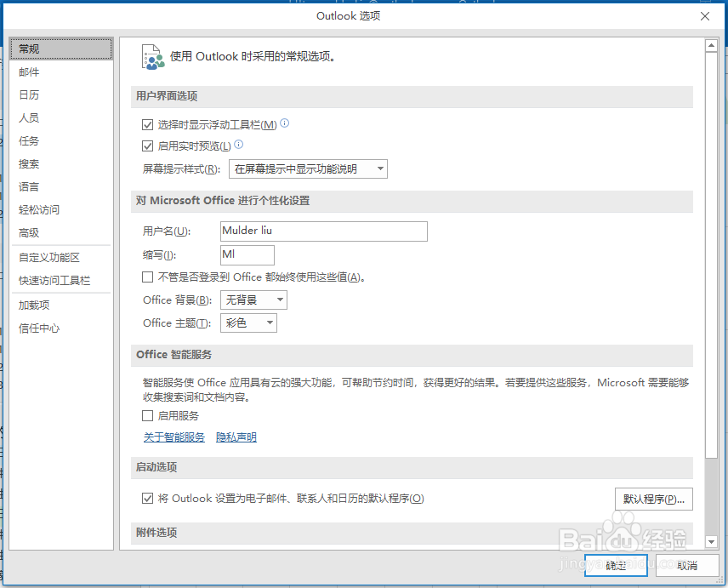Select the 常规 category

61,49
